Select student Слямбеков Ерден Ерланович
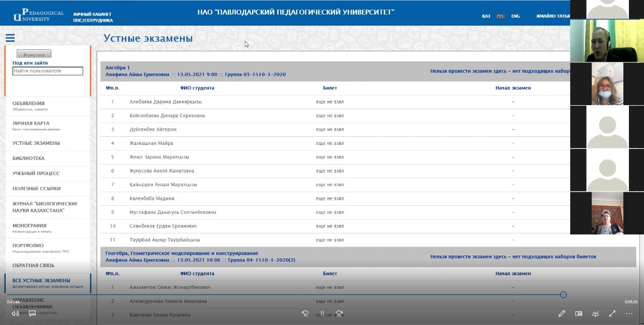644x325 pixels. coord(163,226)
